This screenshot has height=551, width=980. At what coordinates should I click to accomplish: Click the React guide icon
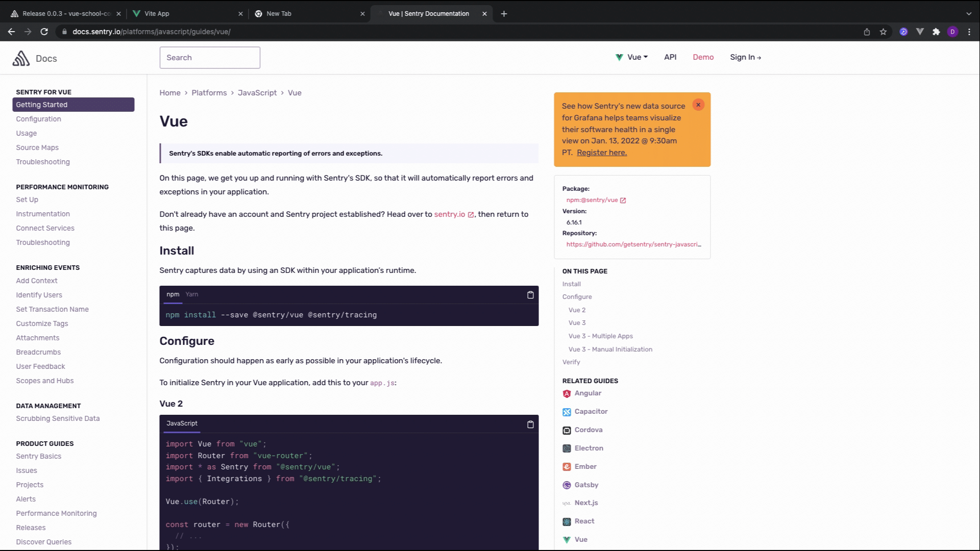(567, 522)
